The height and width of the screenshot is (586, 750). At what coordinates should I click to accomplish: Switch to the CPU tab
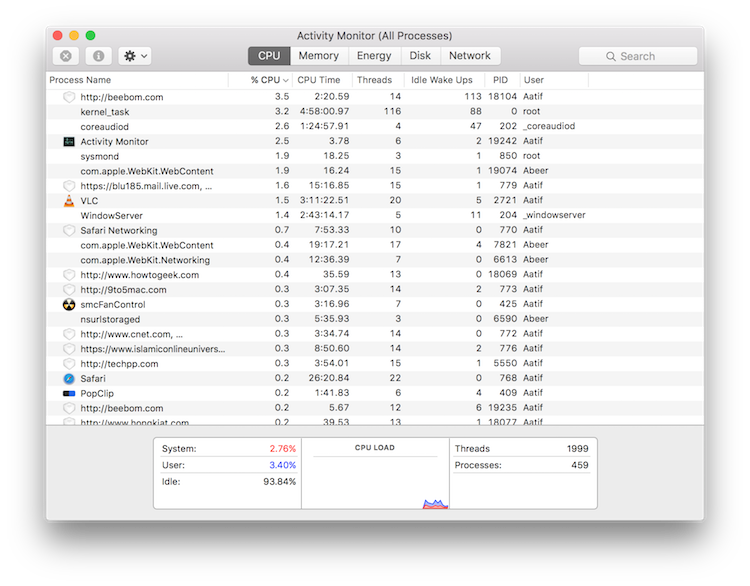tap(269, 56)
